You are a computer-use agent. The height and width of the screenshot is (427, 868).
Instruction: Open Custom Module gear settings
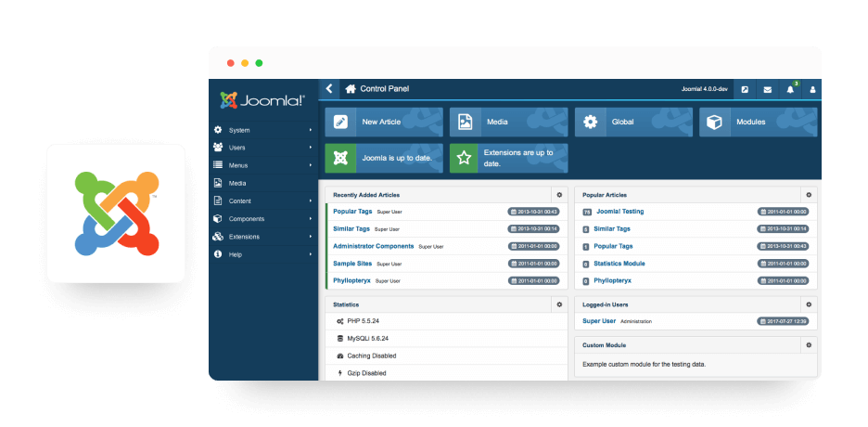coord(809,345)
